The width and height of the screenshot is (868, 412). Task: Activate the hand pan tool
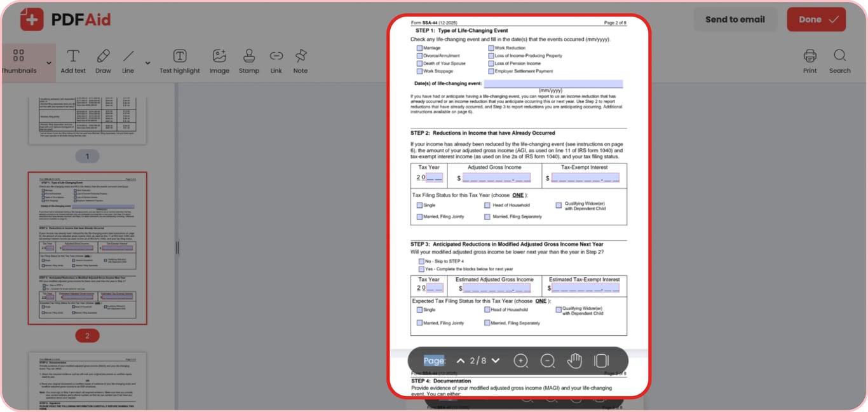click(574, 361)
